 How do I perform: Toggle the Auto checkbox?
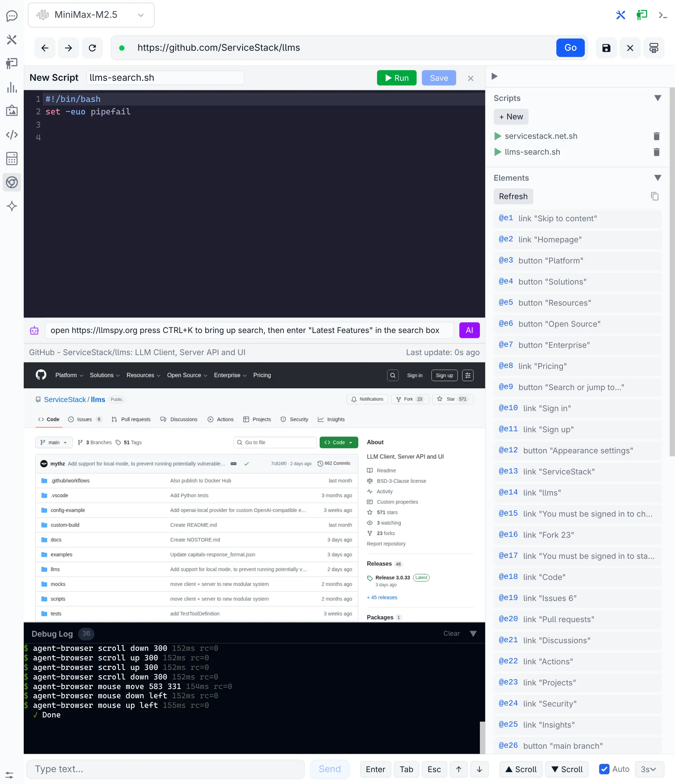coord(604,769)
